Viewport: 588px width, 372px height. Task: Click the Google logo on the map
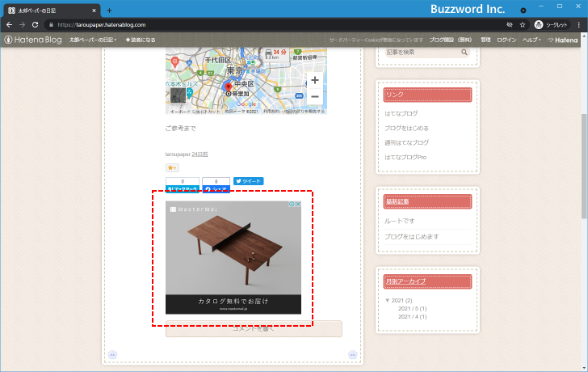tap(246, 104)
